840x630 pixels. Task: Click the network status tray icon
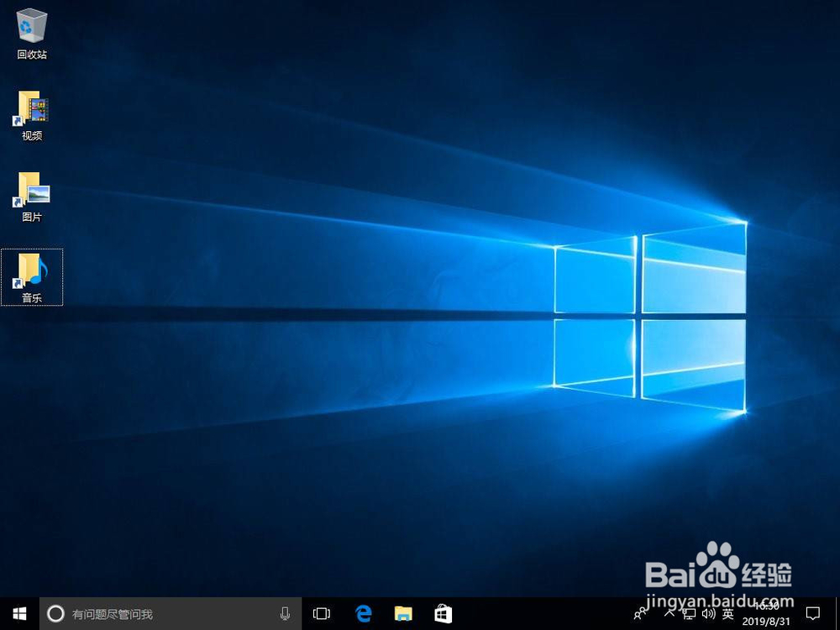coord(689,613)
